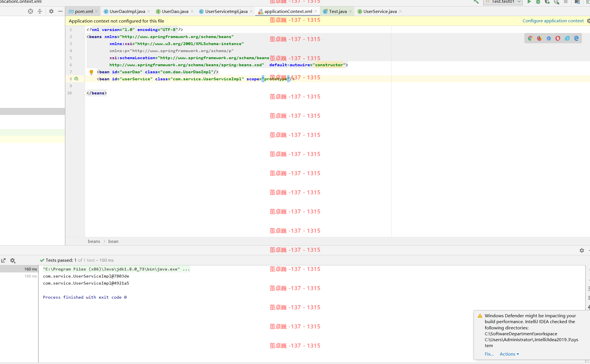Click the java.exe command line output
590x364 pixels.
point(116,269)
